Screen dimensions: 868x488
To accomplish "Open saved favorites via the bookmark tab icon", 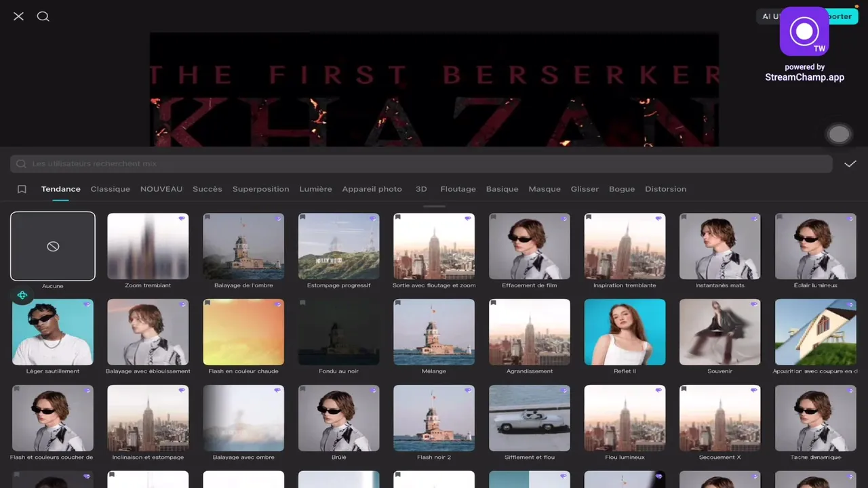I will (x=22, y=189).
